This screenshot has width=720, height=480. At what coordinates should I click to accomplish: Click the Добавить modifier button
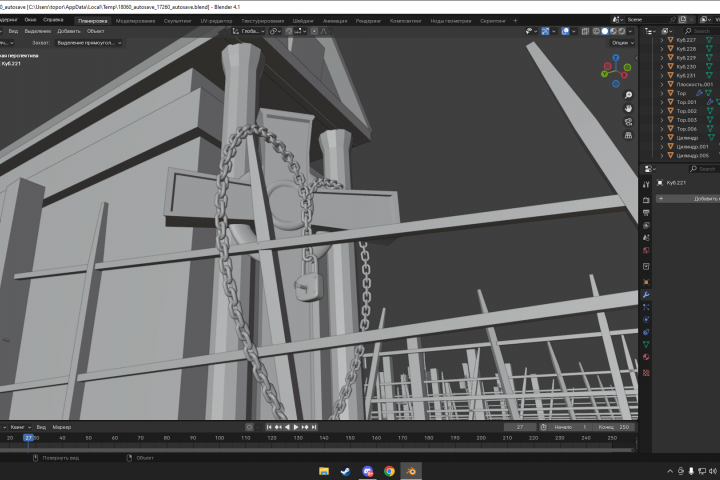(688, 198)
